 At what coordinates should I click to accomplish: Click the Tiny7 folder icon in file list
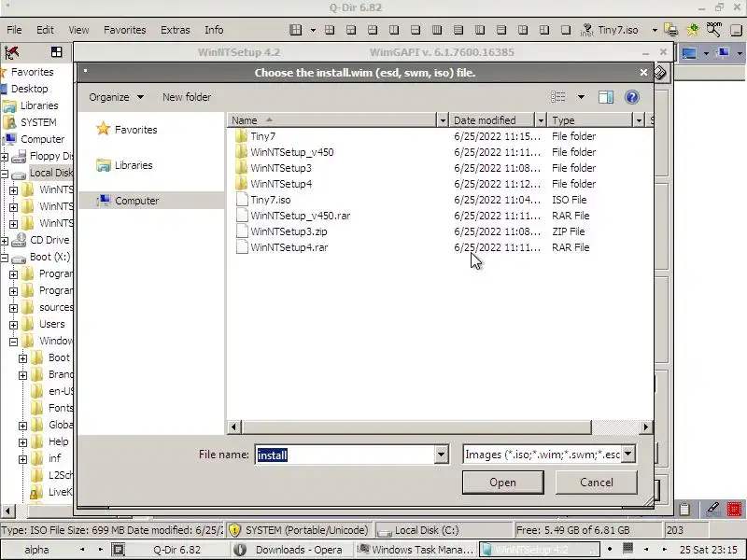coord(242,136)
